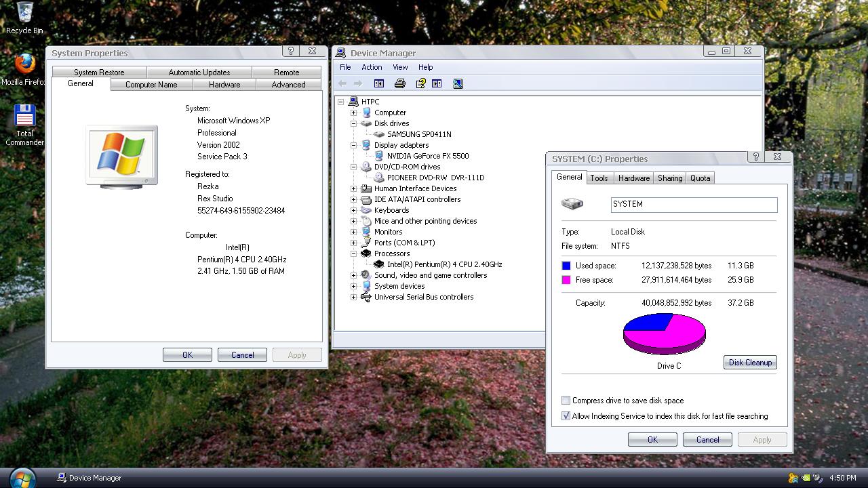Open the Advanced tab
868x488 pixels.
click(288, 85)
